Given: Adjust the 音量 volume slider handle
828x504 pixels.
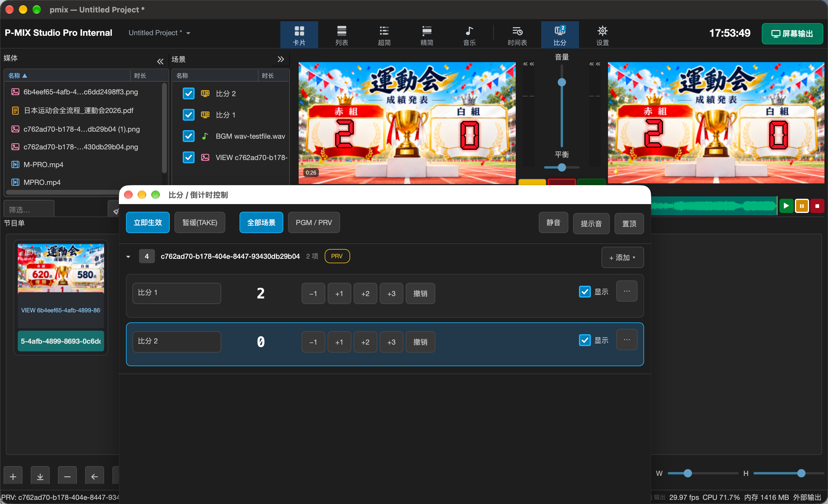Looking at the screenshot, I should (562, 82).
